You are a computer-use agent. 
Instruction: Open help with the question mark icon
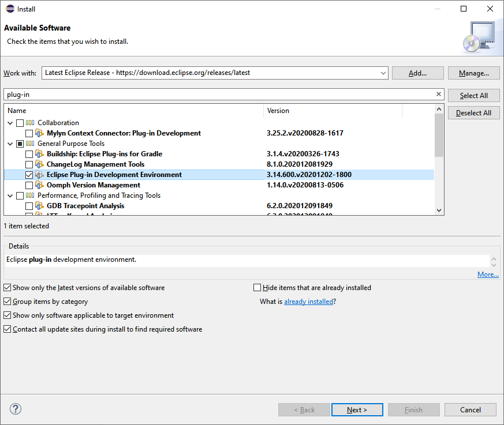click(16, 409)
